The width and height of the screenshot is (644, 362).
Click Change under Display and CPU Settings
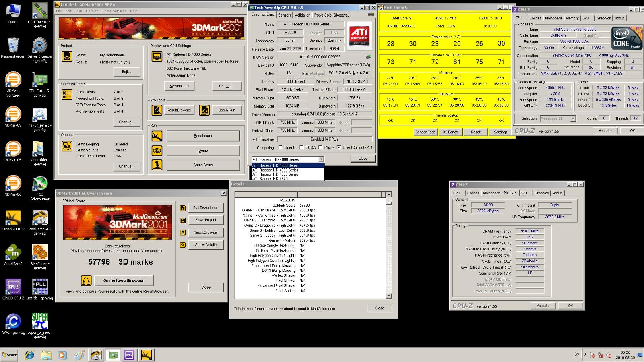(x=227, y=86)
